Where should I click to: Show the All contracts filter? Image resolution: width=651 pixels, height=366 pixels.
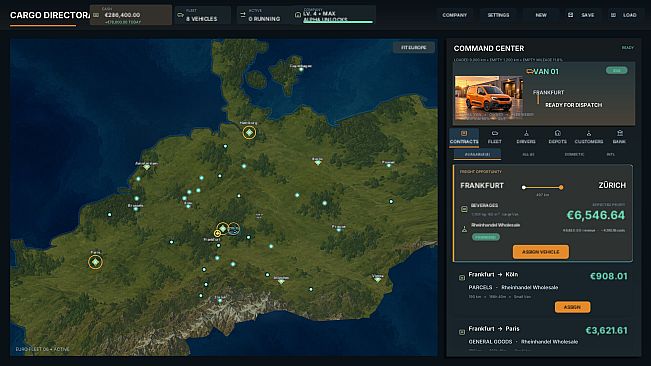coord(528,154)
